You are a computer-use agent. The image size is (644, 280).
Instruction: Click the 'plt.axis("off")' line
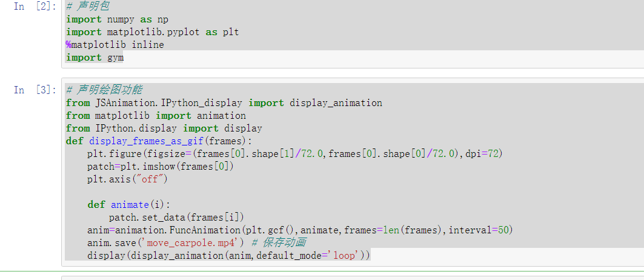click(x=128, y=179)
